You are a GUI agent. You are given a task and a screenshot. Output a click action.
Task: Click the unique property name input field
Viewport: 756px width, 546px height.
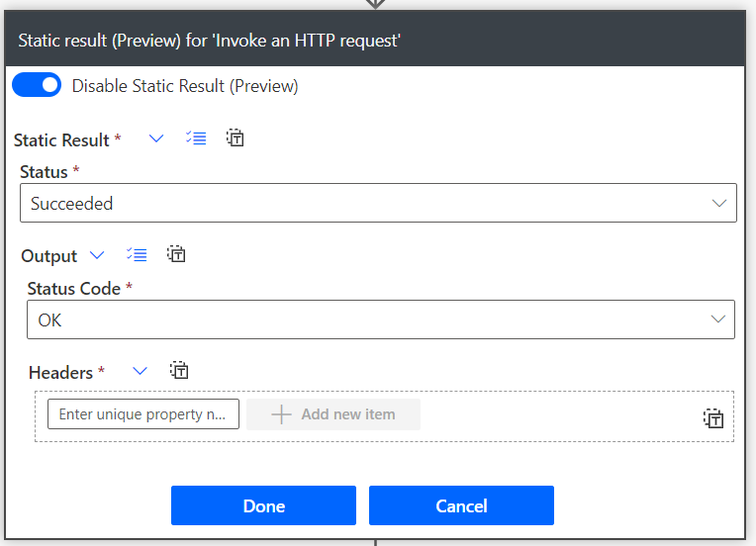click(x=143, y=414)
